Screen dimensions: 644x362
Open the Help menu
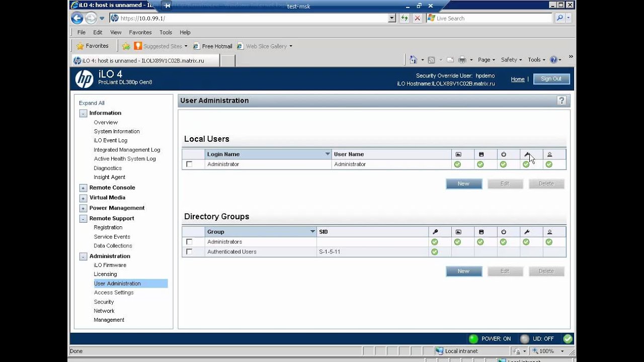click(185, 32)
